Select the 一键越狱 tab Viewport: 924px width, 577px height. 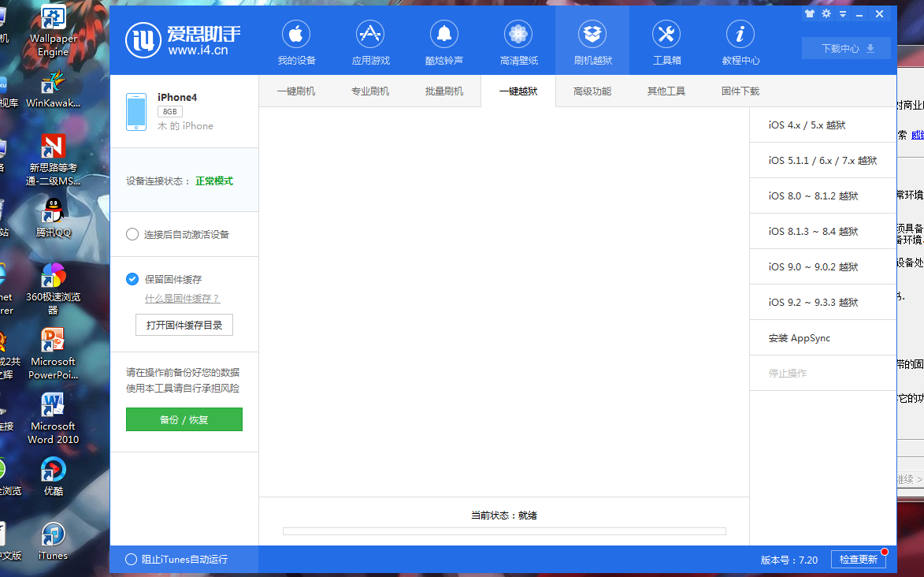pyautogui.click(x=518, y=91)
